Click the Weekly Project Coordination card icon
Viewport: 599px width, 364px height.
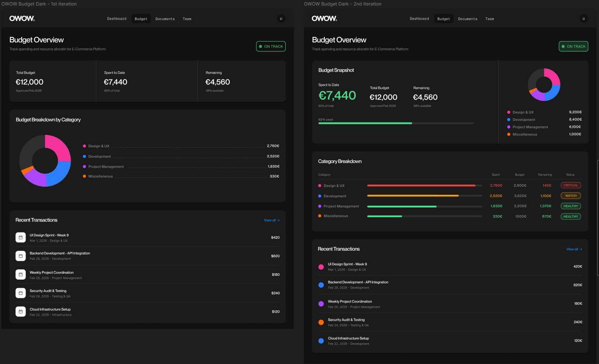coord(20,274)
